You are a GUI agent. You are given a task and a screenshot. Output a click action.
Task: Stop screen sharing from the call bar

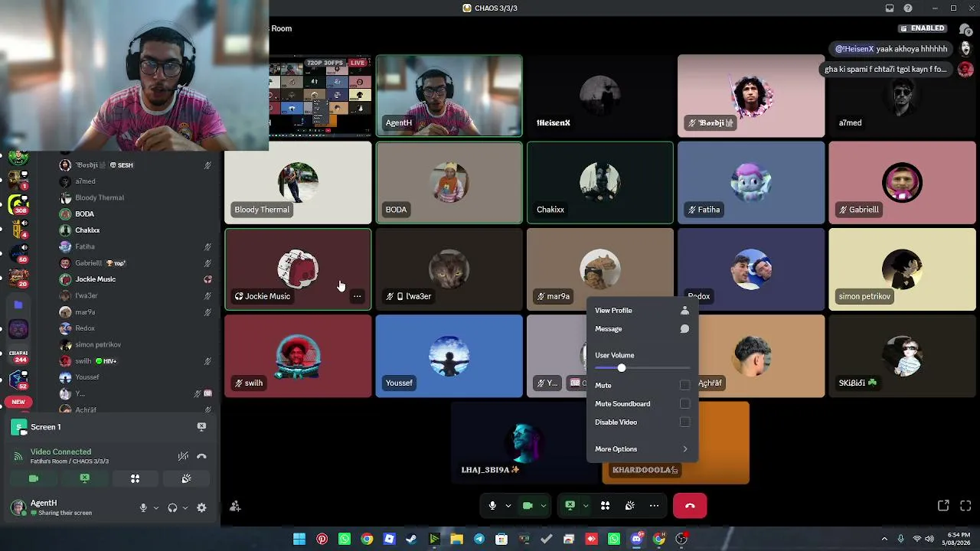tap(570, 506)
